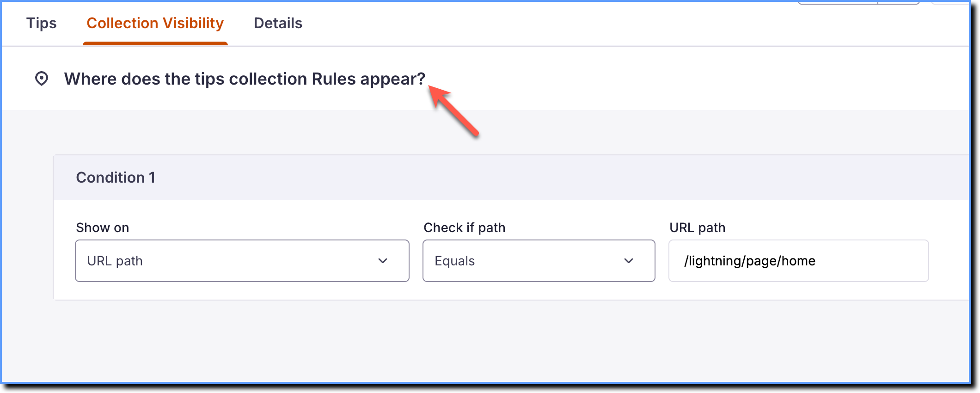
Task: Click the location pin icon beside the heading
Action: pos(42,79)
